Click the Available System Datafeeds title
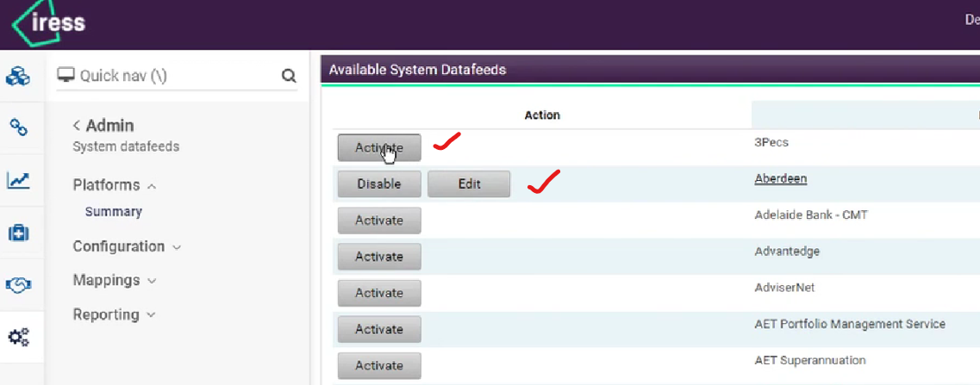 click(417, 70)
